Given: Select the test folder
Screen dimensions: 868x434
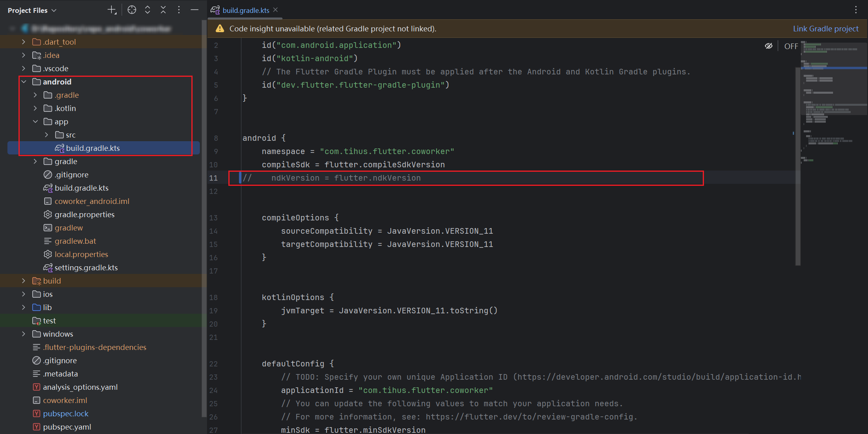Looking at the screenshot, I should (x=49, y=321).
